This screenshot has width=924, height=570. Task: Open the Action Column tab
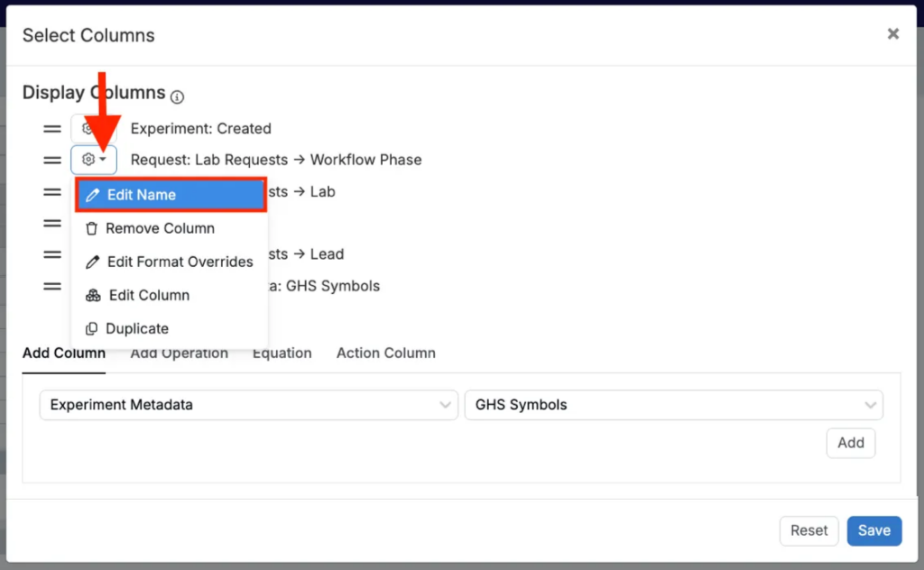click(x=385, y=354)
